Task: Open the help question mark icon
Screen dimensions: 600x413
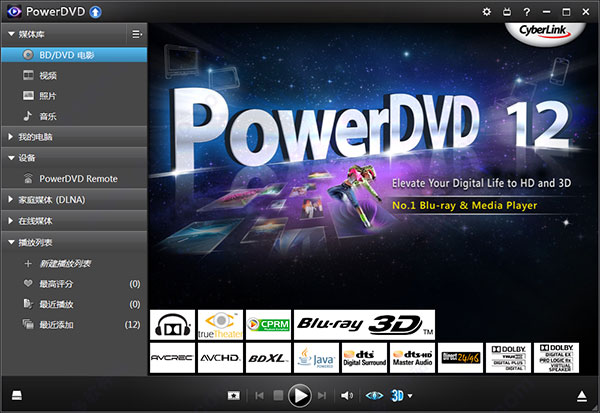Action: [526, 12]
